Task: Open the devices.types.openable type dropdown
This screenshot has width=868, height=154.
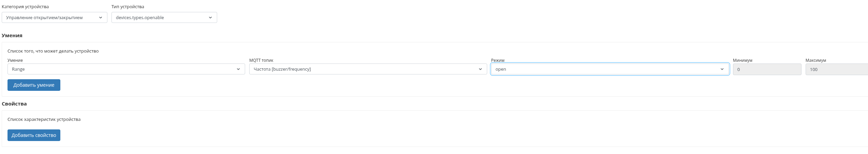Action: coord(160,17)
